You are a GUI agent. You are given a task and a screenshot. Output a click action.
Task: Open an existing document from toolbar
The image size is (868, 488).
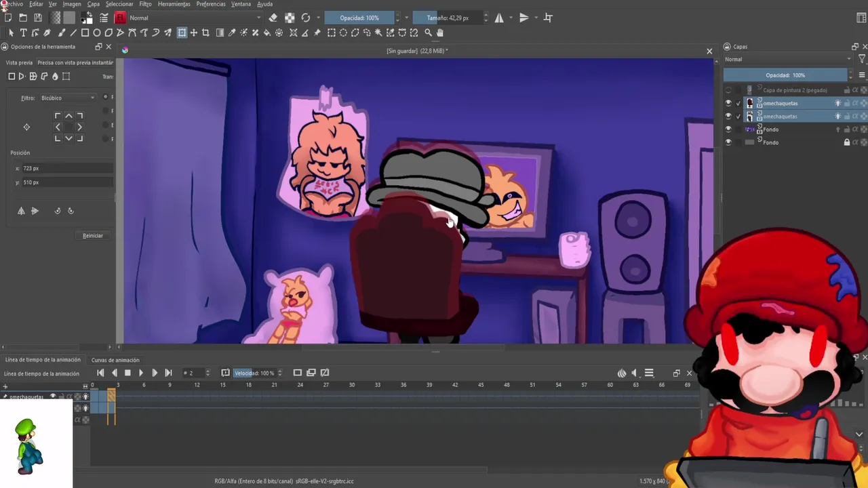pyautogui.click(x=23, y=18)
